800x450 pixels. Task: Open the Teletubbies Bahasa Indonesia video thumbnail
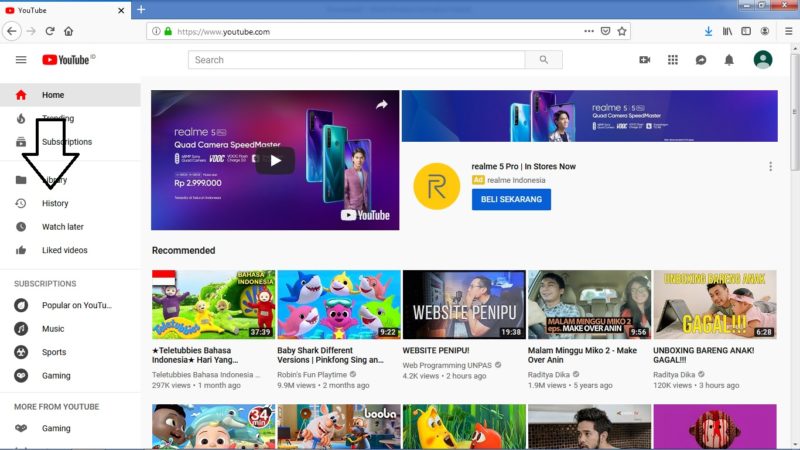(x=213, y=305)
